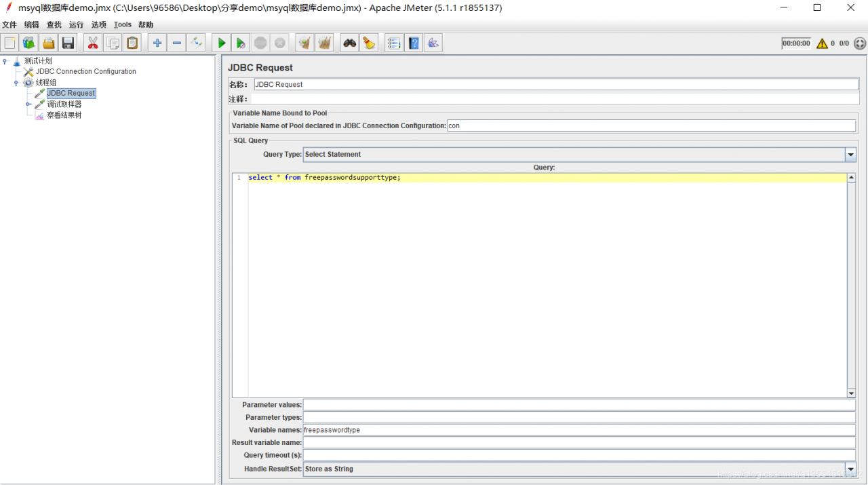
Task: Select the 调试取样器 tree node
Action: [x=64, y=104]
